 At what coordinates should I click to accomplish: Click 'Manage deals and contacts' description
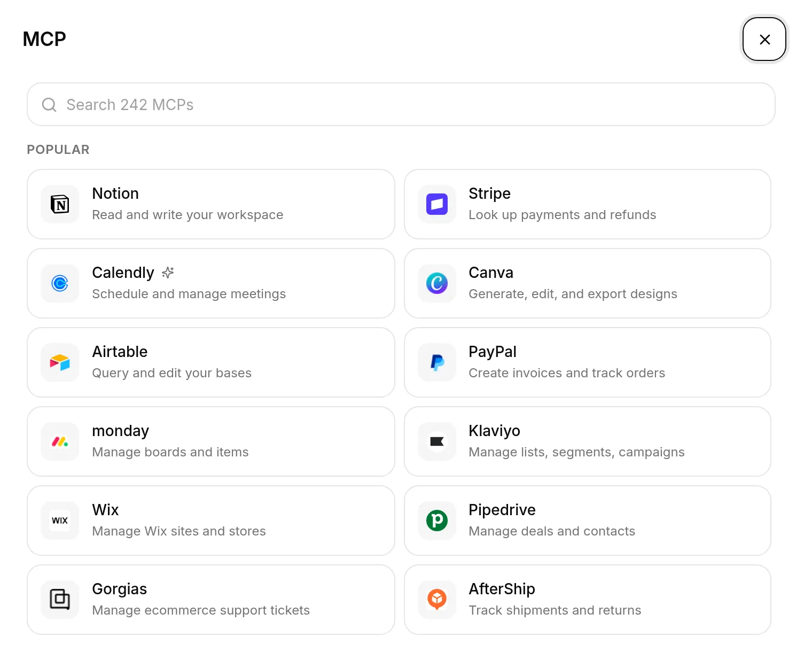click(552, 531)
